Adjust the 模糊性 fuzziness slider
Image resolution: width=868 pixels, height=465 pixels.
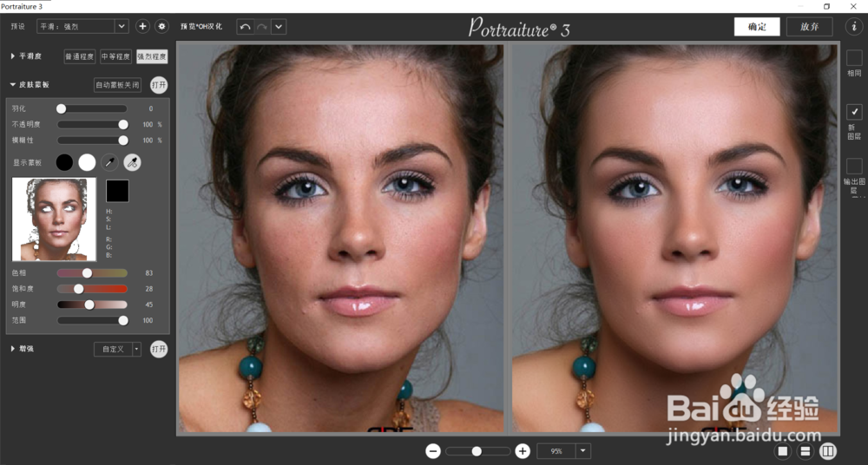92,140
